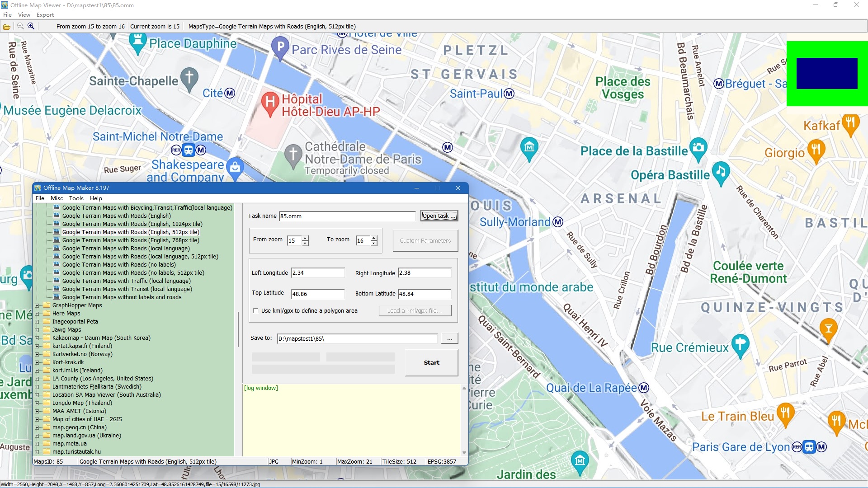
Task: Click the Bréguet metro station icon
Action: 719,84
